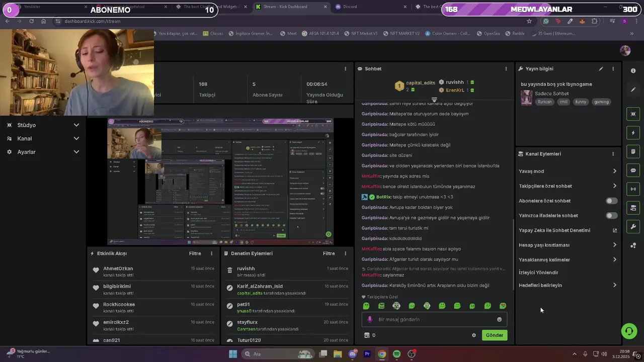
Task: Open the green headset support button
Action: coord(629,331)
